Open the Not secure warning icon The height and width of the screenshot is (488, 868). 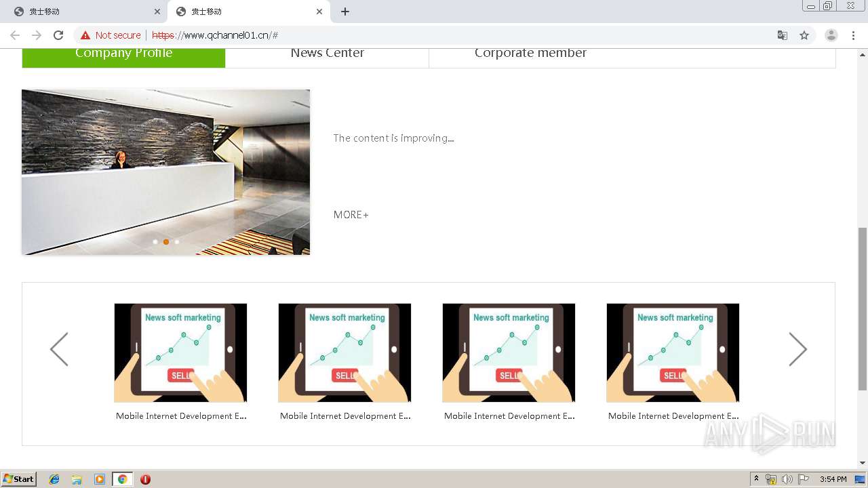point(85,35)
